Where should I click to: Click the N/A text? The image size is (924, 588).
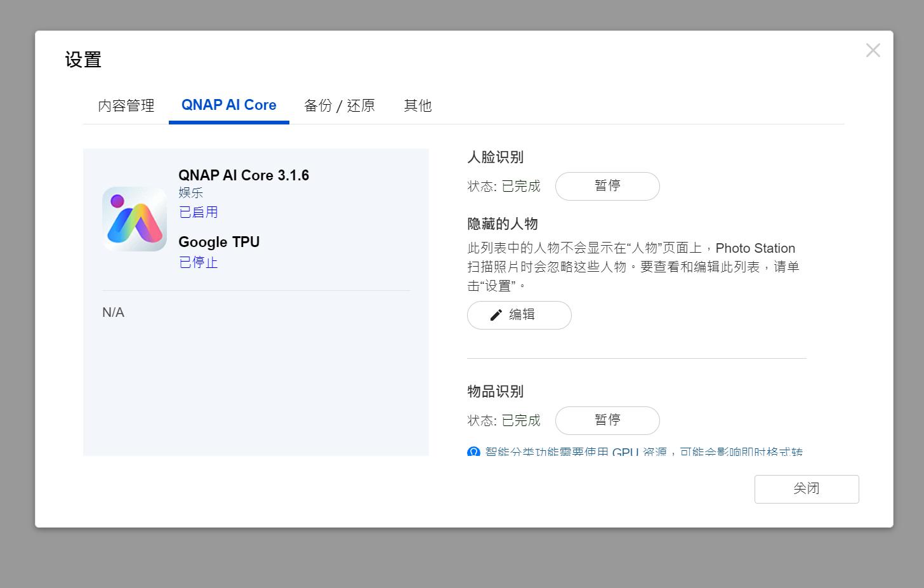point(114,312)
